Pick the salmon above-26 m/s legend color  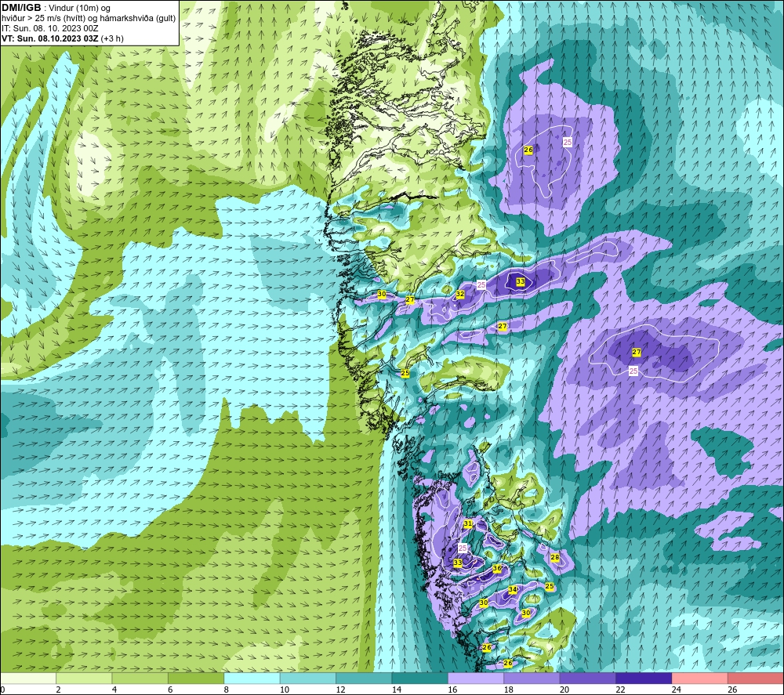coord(756,678)
